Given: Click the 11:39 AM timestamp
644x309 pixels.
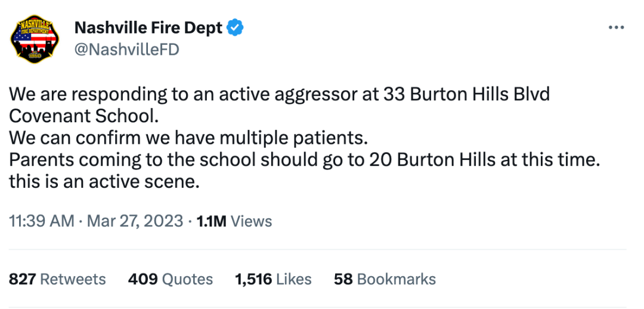Looking at the screenshot, I should [41, 221].
